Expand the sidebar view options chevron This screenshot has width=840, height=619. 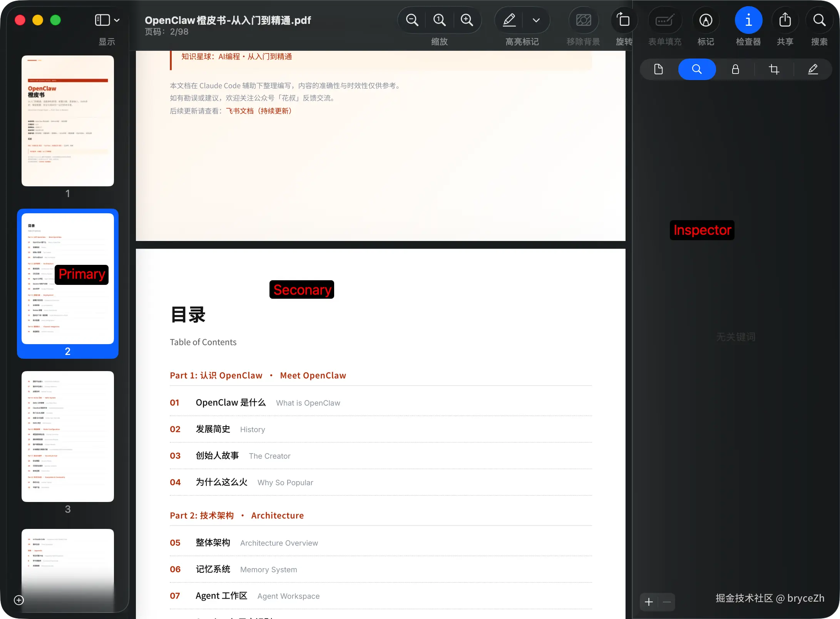[x=117, y=20]
